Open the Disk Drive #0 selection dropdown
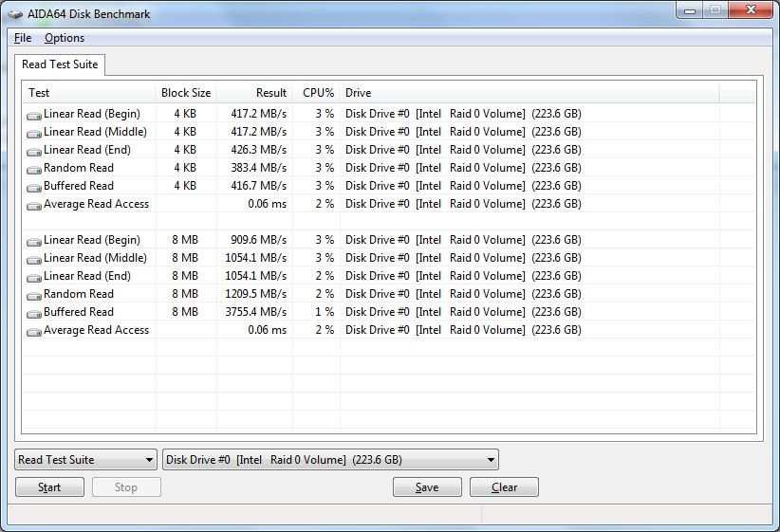The height and width of the screenshot is (532, 780). point(330,459)
